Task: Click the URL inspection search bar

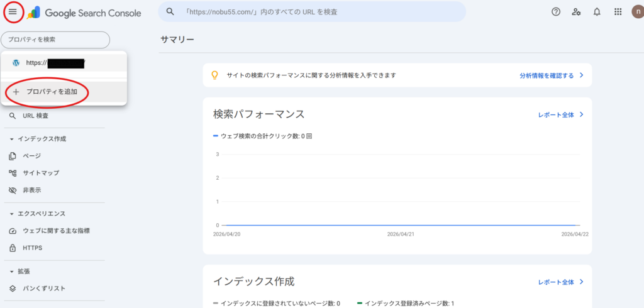Action: click(311, 12)
